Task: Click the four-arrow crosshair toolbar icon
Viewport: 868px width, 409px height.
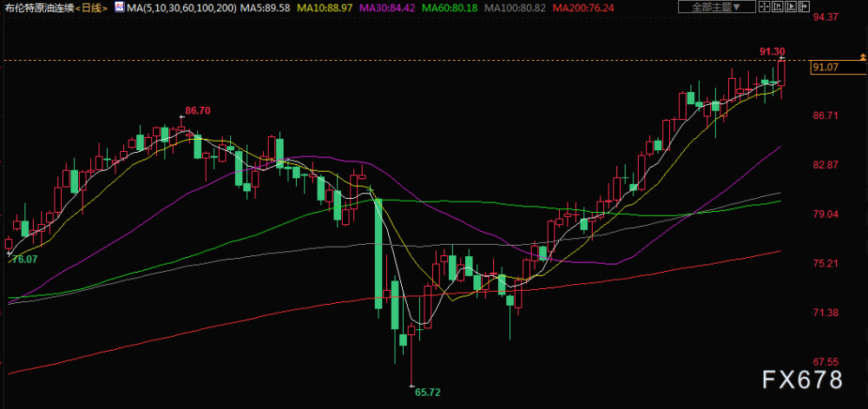Action: tap(766, 8)
